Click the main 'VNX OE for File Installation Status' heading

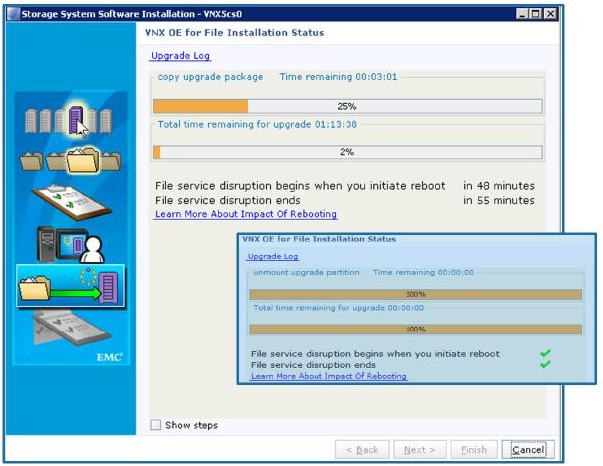235,33
